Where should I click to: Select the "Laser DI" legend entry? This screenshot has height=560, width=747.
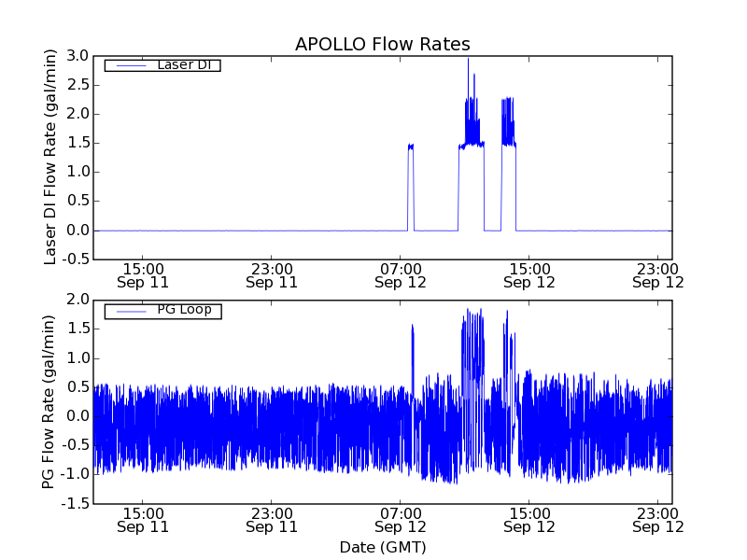tap(162, 64)
